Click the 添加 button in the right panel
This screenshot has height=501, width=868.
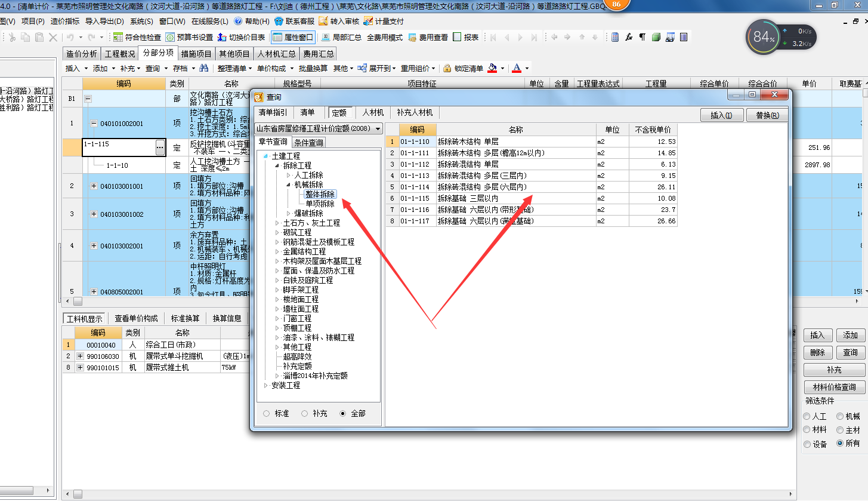coord(851,335)
